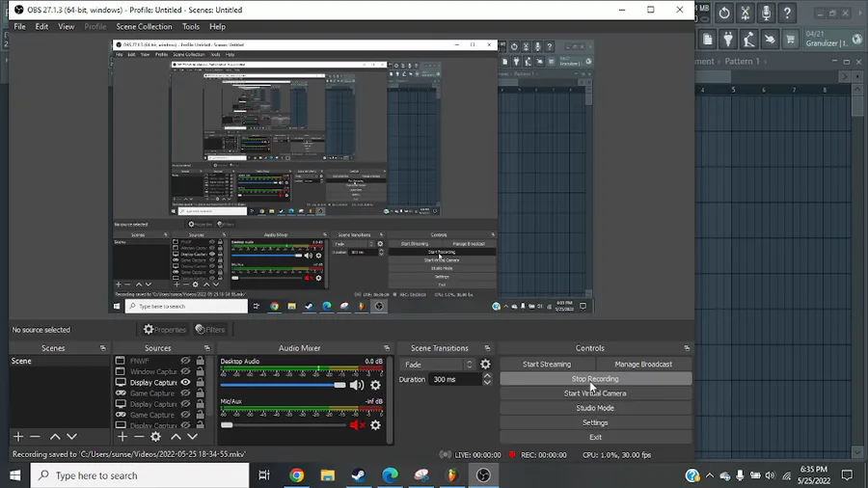
Task: Adjust the Mic/Aux volume slider
Action: pyautogui.click(x=283, y=425)
